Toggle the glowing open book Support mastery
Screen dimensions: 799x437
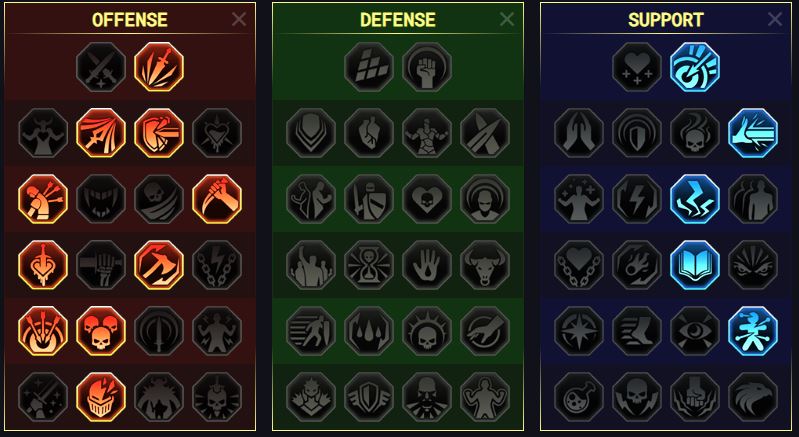coord(695,265)
